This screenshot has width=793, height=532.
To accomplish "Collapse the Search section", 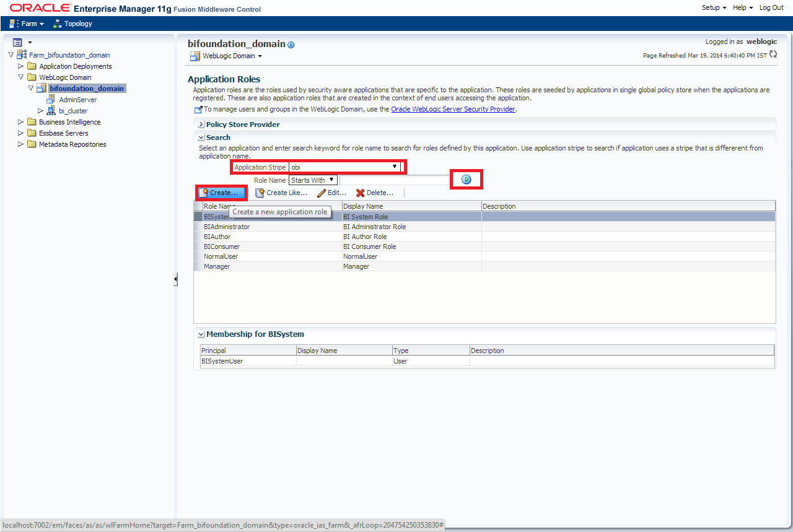I will coord(201,137).
